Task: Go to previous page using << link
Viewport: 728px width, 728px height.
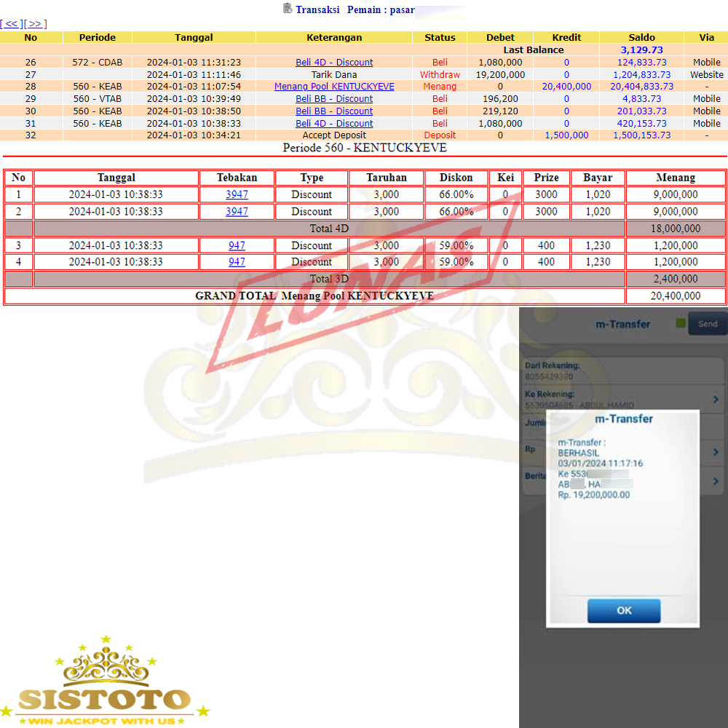Action: [12, 24]
